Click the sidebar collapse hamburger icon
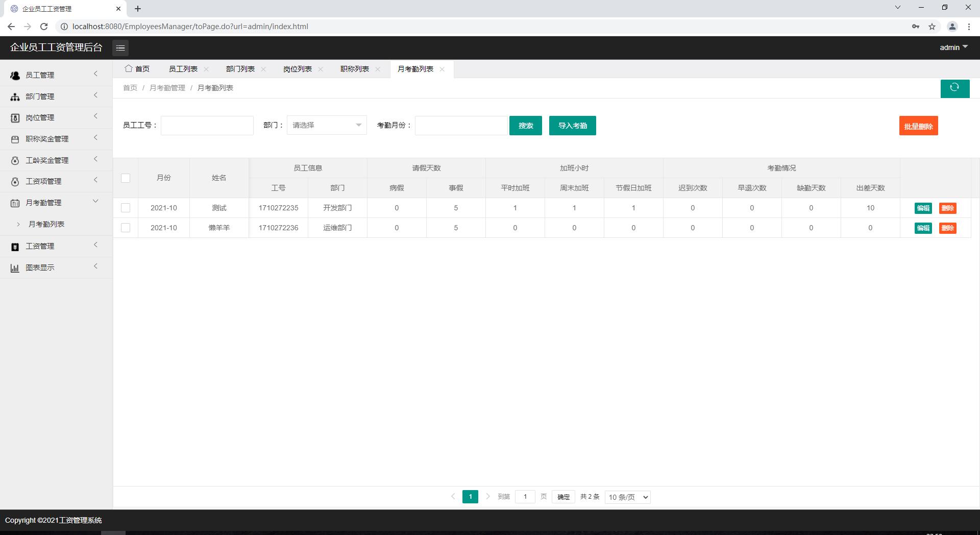Screen dimensions: 980x535 (120, 48)
